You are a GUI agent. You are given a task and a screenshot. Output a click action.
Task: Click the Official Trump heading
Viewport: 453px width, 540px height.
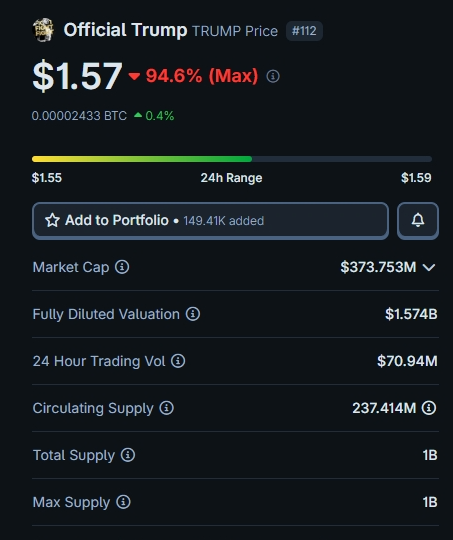(x=125, y=30)
